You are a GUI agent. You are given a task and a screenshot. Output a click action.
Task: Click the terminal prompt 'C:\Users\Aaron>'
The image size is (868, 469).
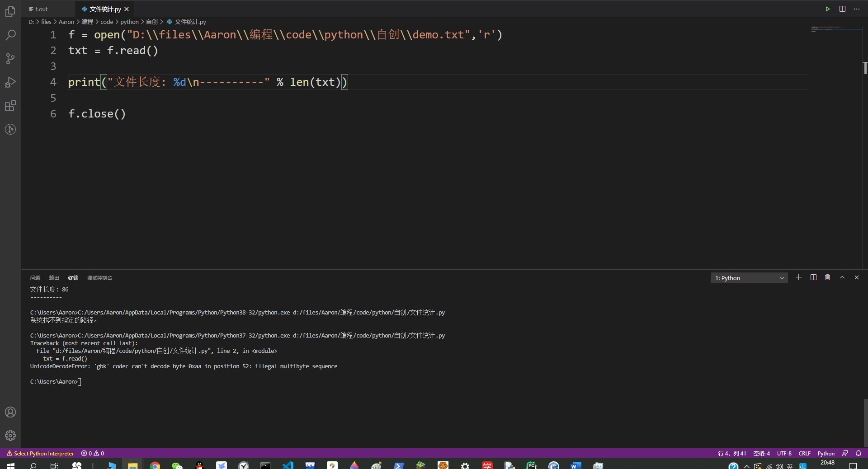click(54, 381)
